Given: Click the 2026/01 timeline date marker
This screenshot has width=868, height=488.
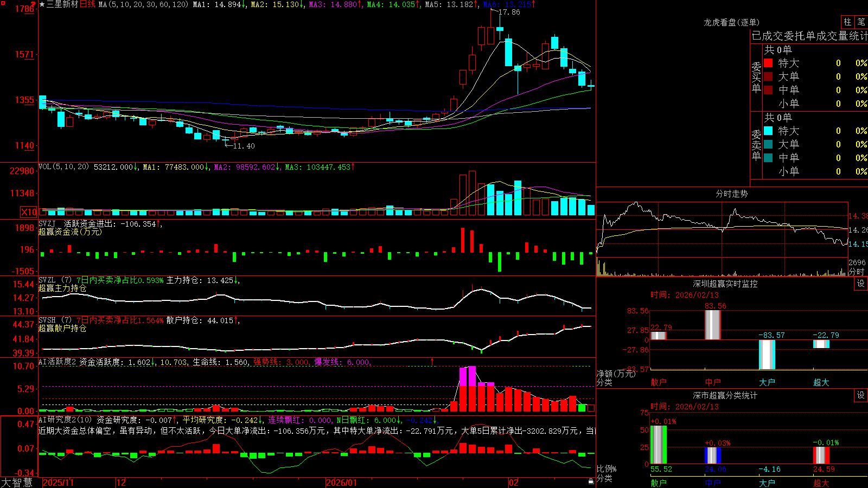Looking at the screenshot, I should click(x=342, y=483).
